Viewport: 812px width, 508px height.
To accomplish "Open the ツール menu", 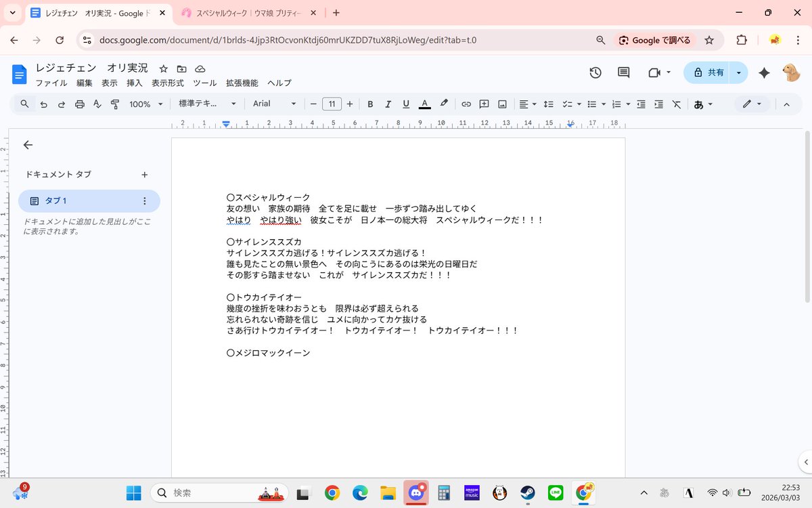I will (205, 83).
